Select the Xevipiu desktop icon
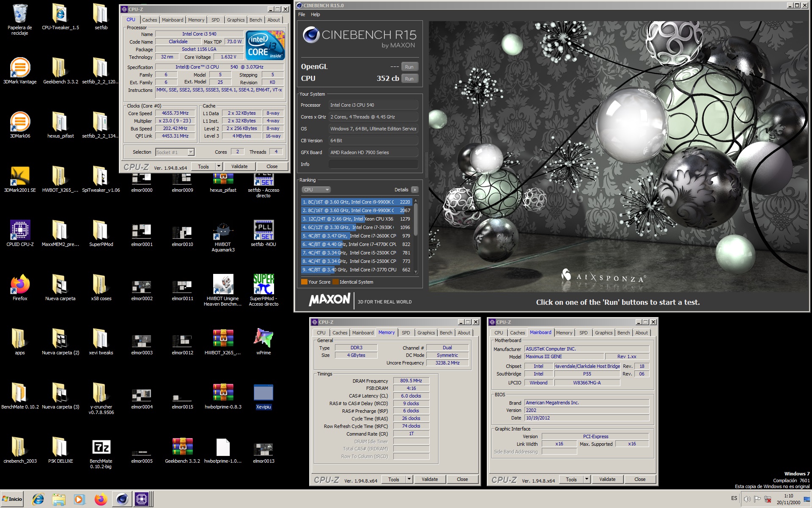812x508 pixels. click(263, 397)
